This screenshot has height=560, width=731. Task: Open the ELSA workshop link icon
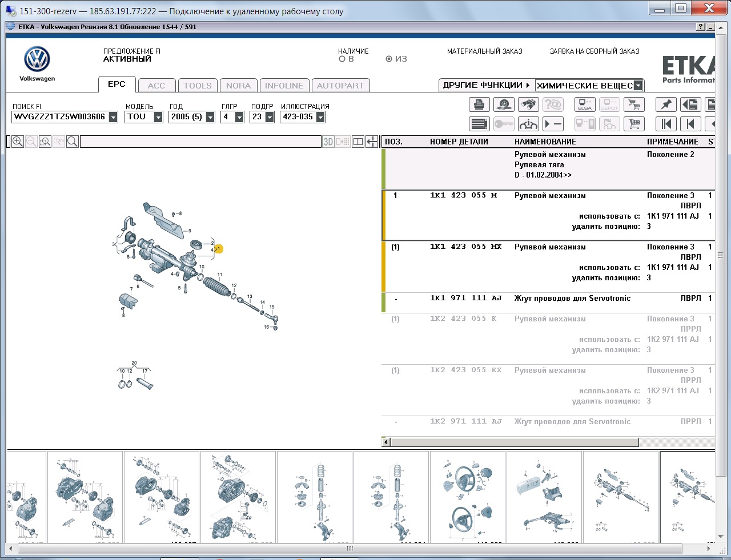[x=585, y=104]
